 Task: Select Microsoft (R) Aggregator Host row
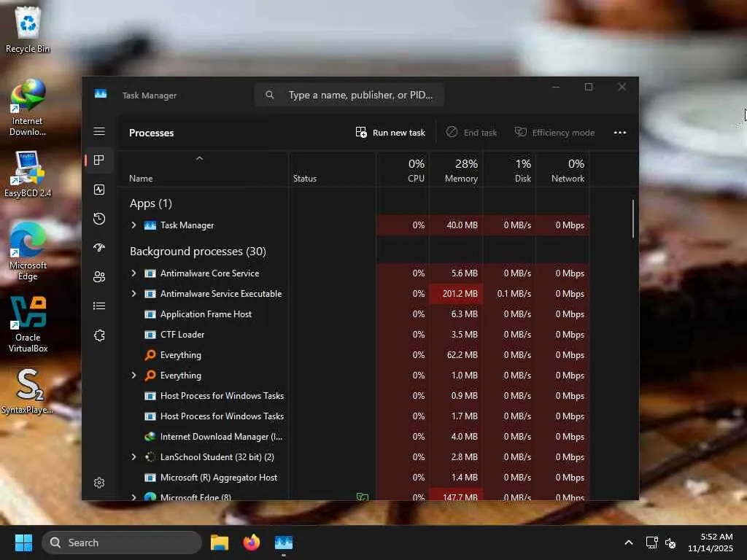(x=352, y=478)
